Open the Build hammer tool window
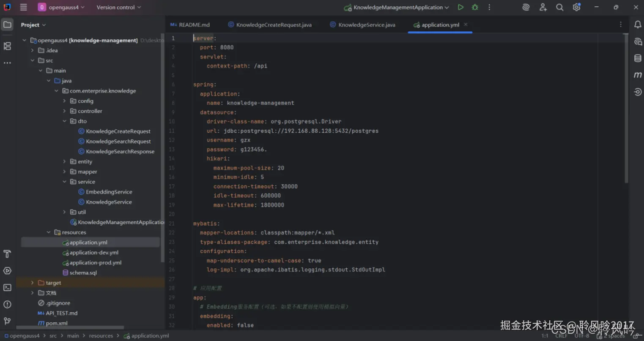This screenshot has width=644, height=341. (x=7, y=254)
